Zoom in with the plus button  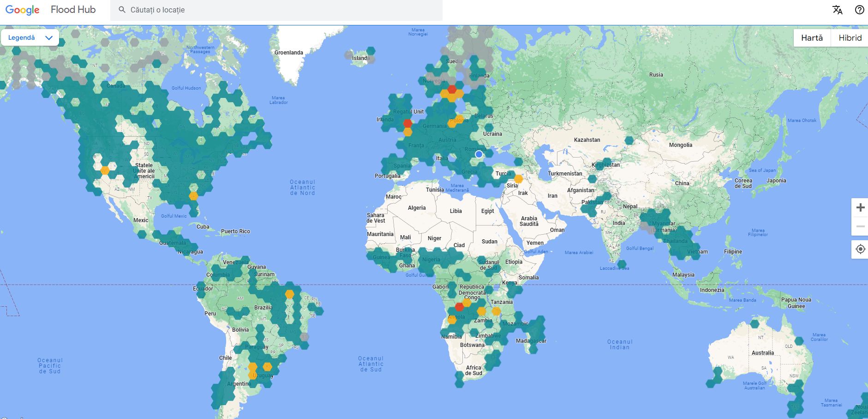860,208
